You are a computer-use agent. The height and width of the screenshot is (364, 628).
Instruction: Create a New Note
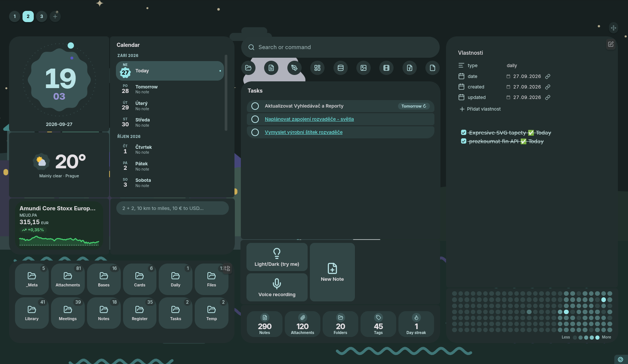click(x=332, y=272)
